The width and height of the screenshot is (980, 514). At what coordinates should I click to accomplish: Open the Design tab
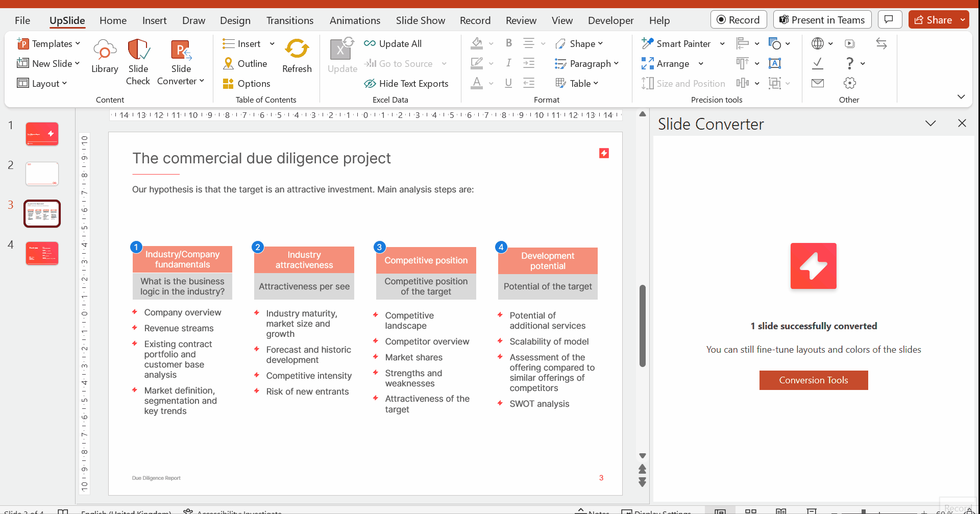(x=235, y=20)
